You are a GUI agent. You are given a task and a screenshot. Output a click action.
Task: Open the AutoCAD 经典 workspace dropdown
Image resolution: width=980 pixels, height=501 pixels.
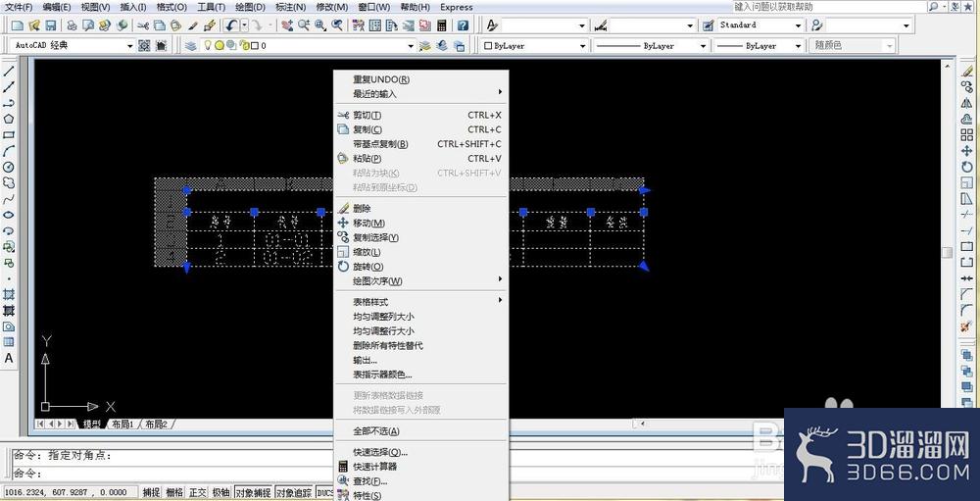click(x=130, y=46)
